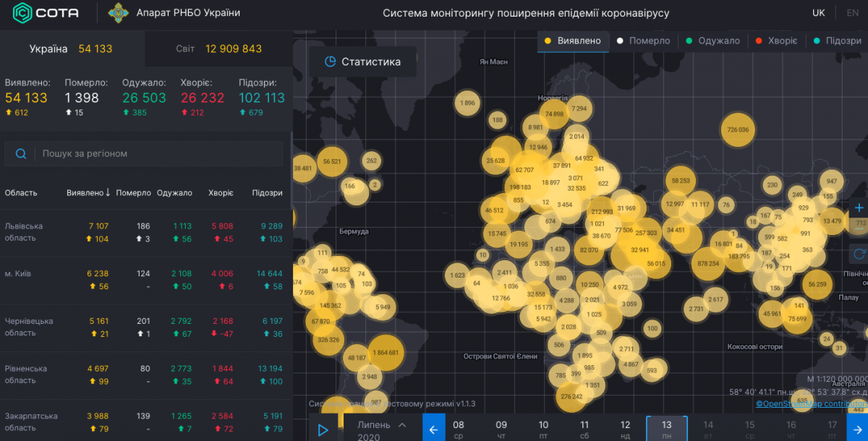This screenshot has height=441, width=868.
Task: Click the 878 254 map bubble
Action: (708, 264)
